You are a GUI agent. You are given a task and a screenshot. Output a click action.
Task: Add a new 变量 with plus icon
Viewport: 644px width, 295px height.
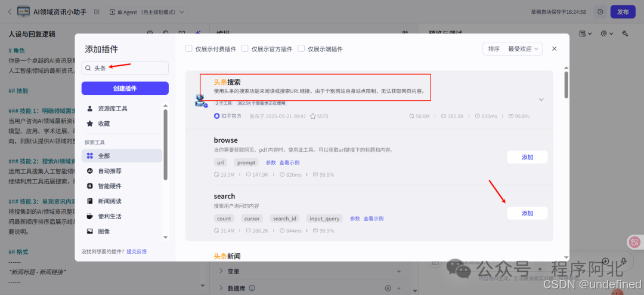pyautogui.click(x=398, y=271)
